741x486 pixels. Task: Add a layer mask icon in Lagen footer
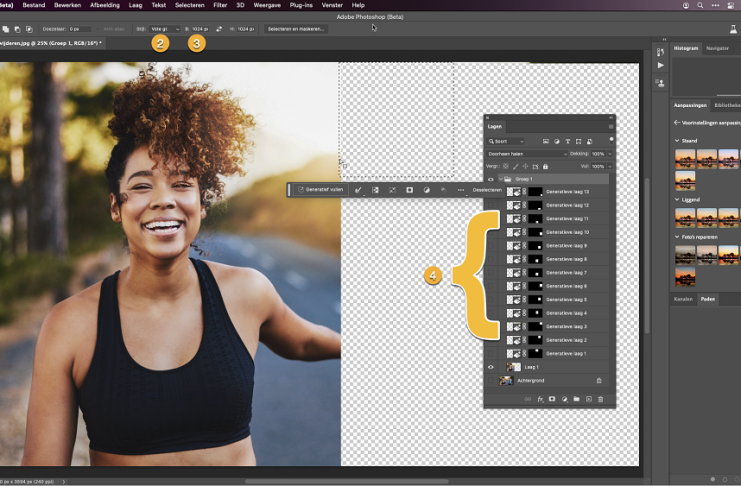point(551,399)
